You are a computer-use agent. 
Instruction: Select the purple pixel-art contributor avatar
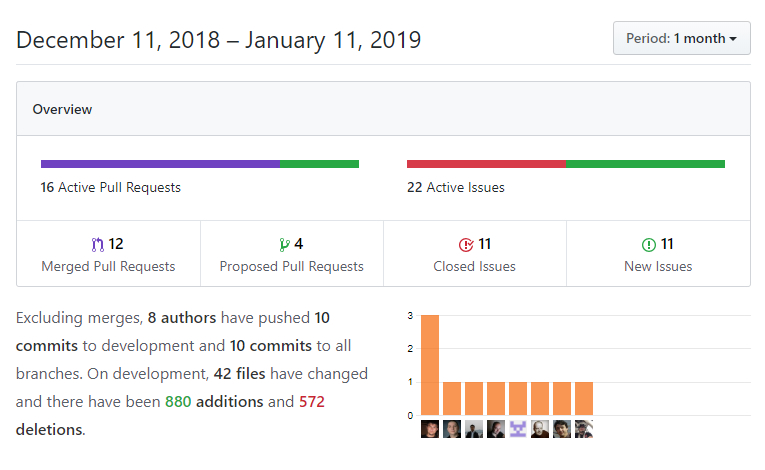[x=518, y=429]
